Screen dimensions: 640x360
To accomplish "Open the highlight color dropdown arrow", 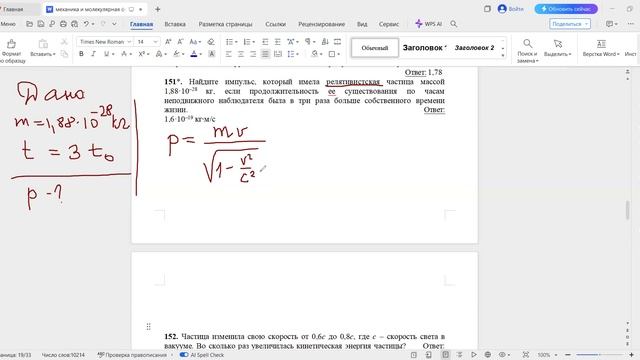I will pos(183,54).
